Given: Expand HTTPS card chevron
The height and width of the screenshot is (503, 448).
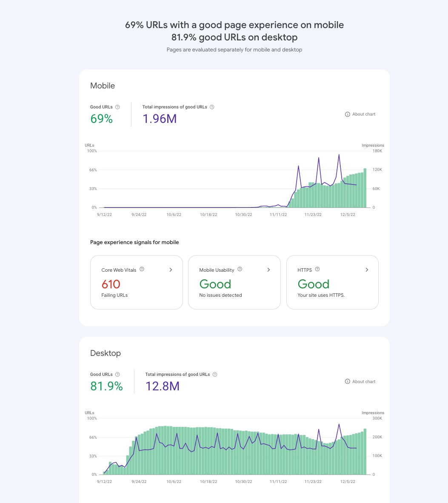Looking at the screenshot, I should click(367, 270).
